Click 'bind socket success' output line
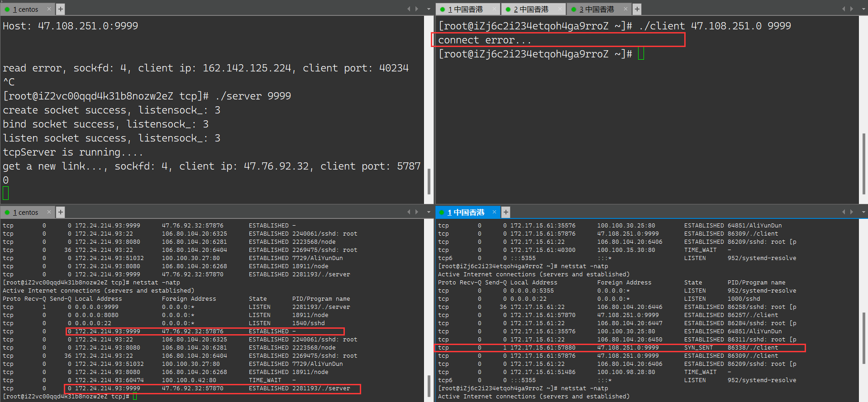 point(106,124)
